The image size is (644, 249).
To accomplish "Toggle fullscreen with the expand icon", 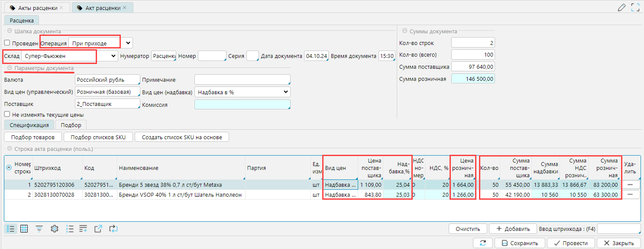I will point(635,7).
